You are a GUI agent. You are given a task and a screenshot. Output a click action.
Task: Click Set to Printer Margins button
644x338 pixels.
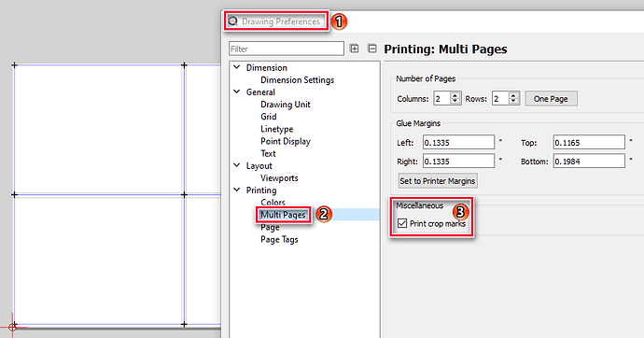coord(438,181)
